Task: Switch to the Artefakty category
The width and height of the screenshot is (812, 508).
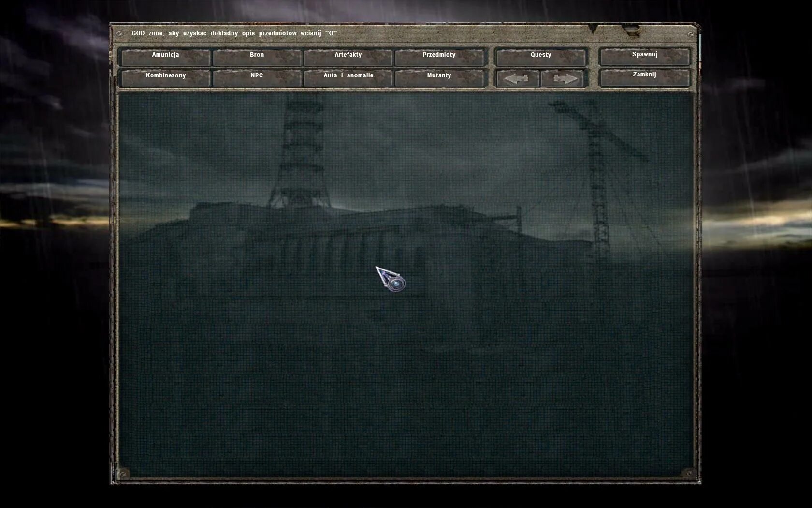Action: (348, 57)
